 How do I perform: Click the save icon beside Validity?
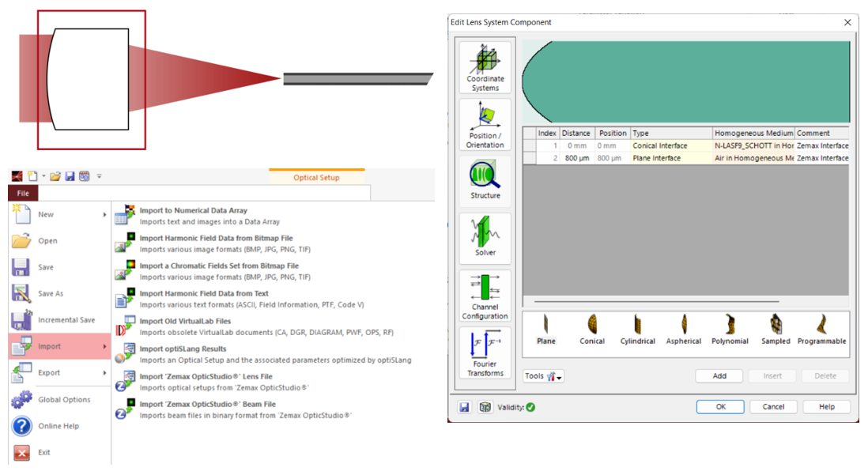(465, 408)
